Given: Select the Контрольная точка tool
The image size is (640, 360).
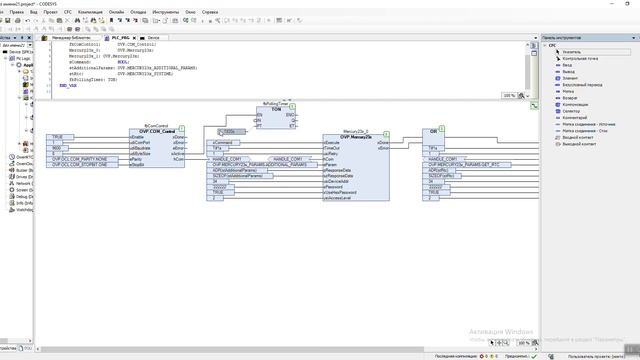Looking at the screenshot, I should click(580, 58).
